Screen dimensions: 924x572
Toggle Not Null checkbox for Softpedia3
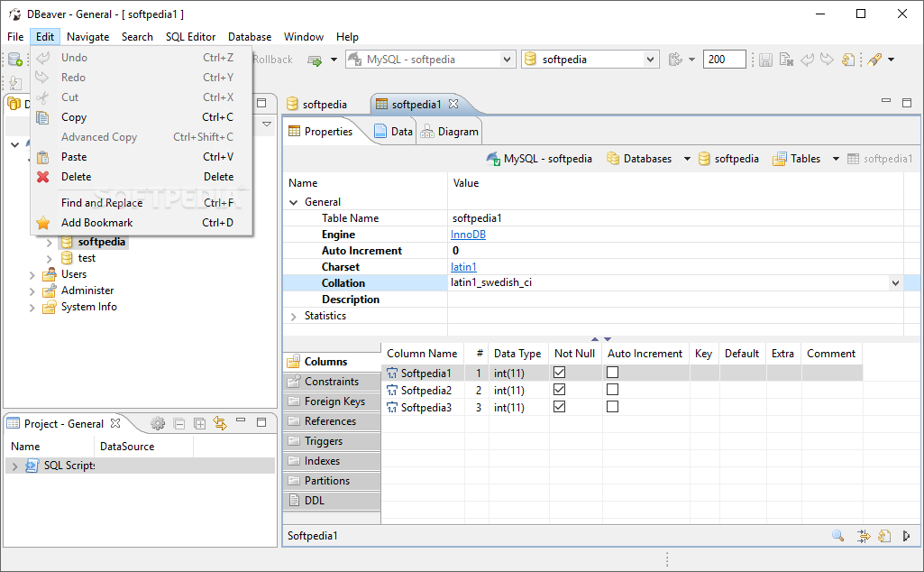click(559, 406)
